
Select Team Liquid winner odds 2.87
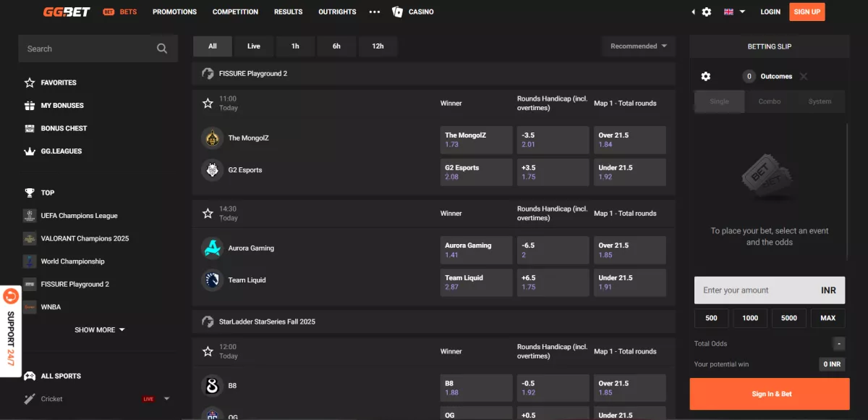(x=476, y=282)
